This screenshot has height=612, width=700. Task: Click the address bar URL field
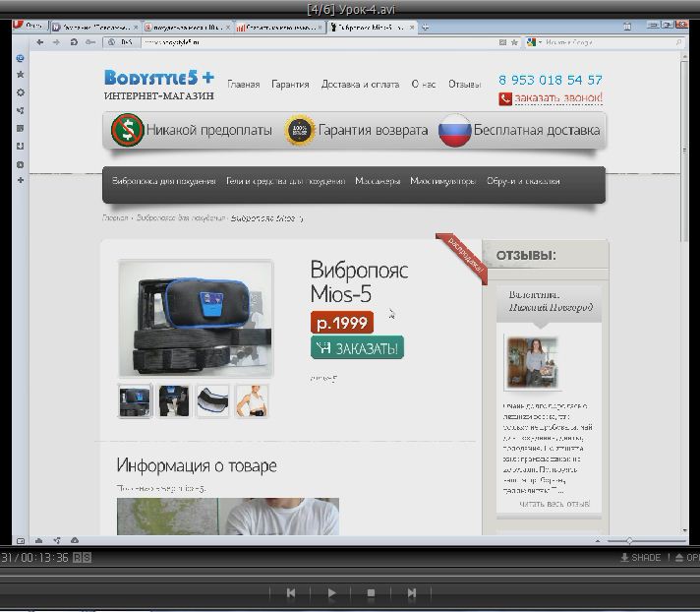point(320,42)
